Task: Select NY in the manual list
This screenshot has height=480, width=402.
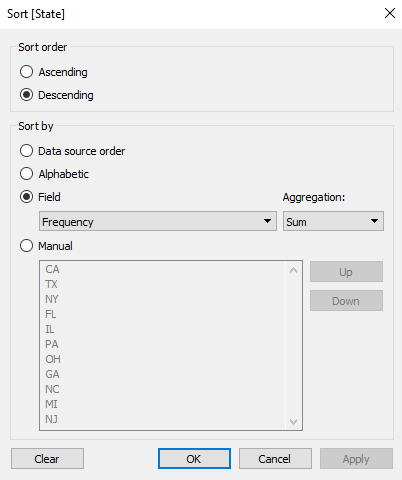Action: (52, 299)
